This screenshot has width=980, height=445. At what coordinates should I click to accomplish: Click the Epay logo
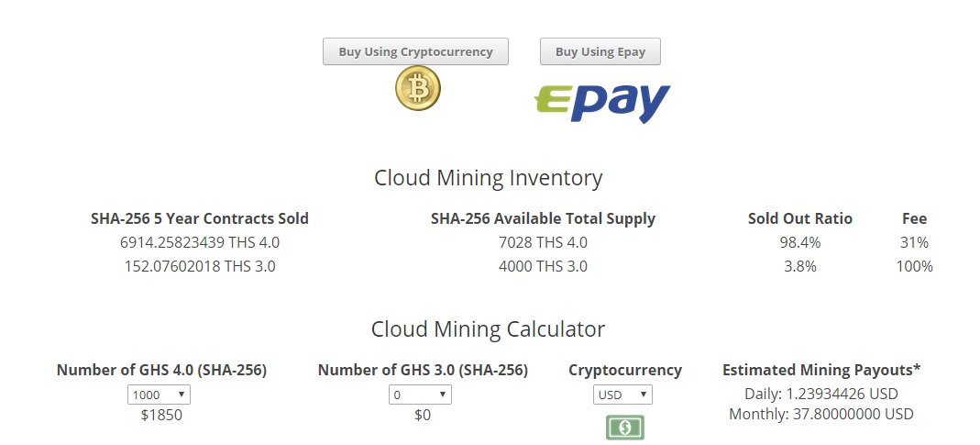(601, 103)
